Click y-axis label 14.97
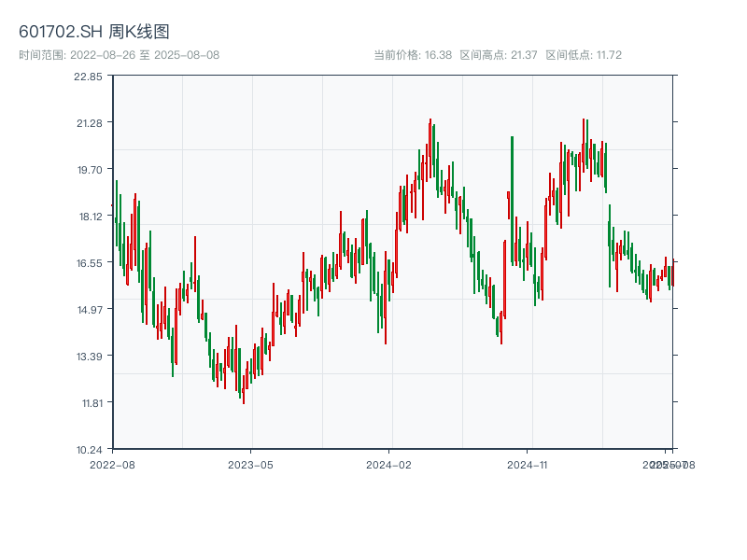The height and width of the screenshot is (560, 747). pos(89,310)
